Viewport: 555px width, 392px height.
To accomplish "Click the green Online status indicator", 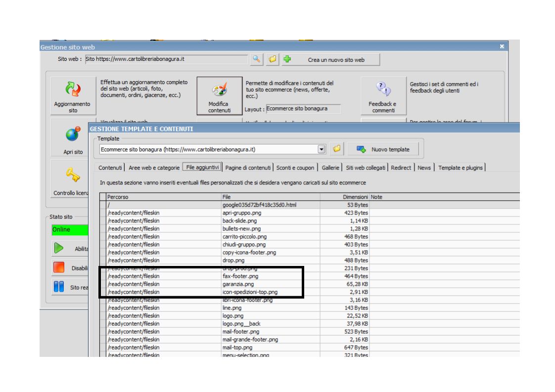I will (x=70, y=229).
